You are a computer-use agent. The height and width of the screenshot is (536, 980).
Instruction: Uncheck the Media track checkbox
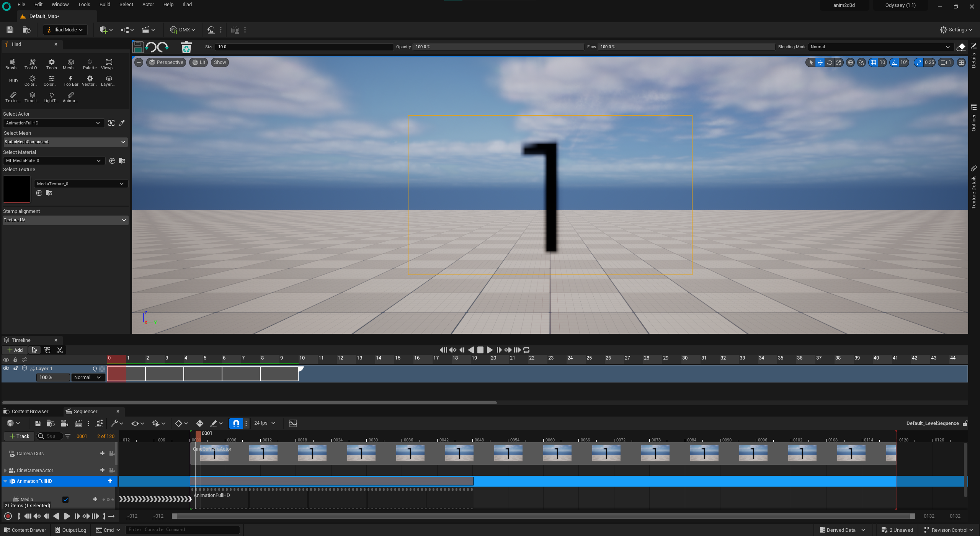point(65,499)
